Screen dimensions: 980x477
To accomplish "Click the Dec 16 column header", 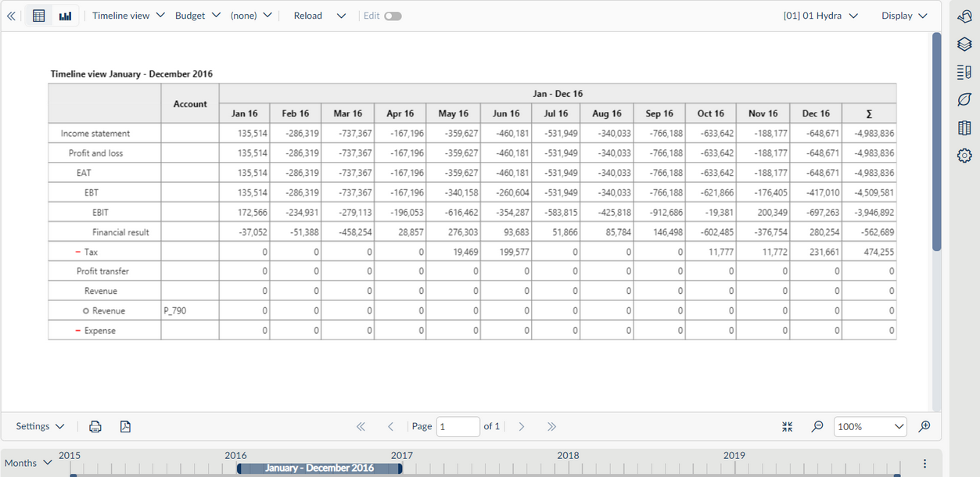I will coord(816,113).
